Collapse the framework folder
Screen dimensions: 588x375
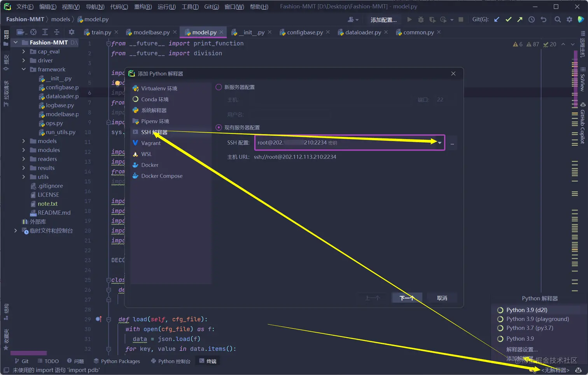[x=24, y=69]
